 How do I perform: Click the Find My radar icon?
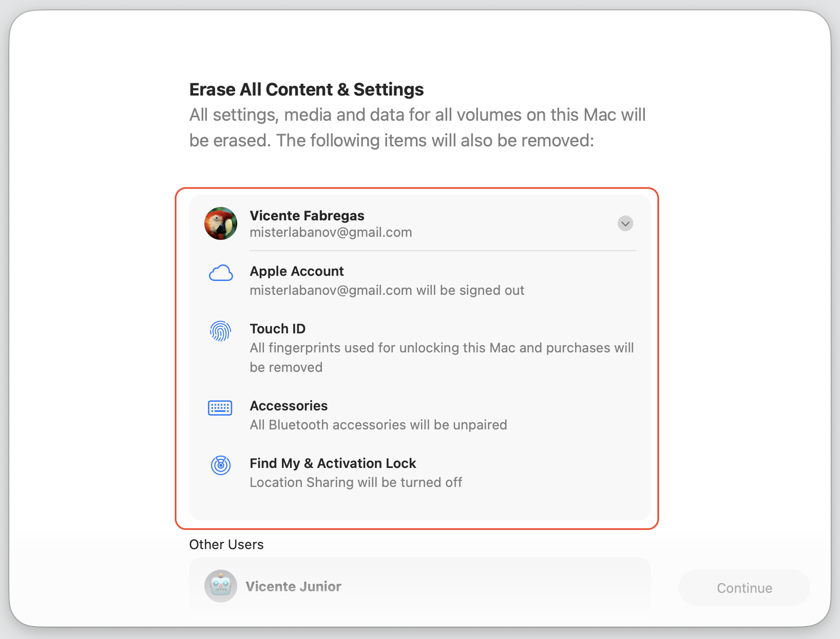click(221, 465)
